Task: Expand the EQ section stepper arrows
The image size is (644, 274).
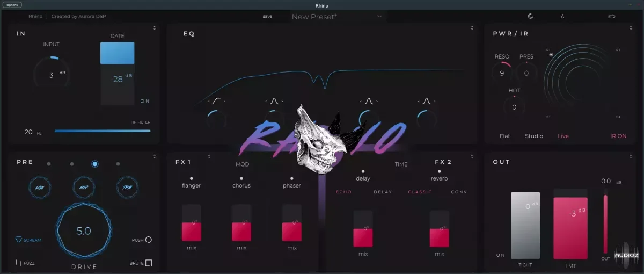Action: click(473, 28)
